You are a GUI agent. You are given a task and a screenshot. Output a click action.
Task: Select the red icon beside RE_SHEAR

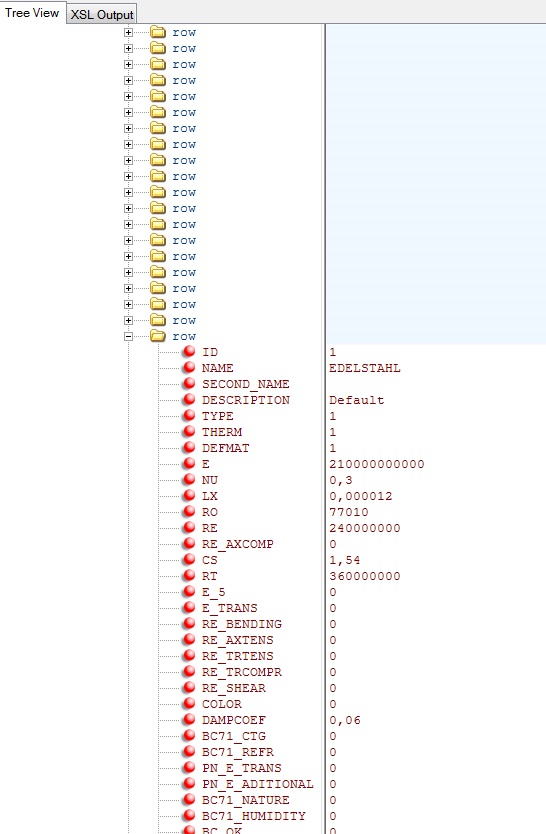point(189,687)
